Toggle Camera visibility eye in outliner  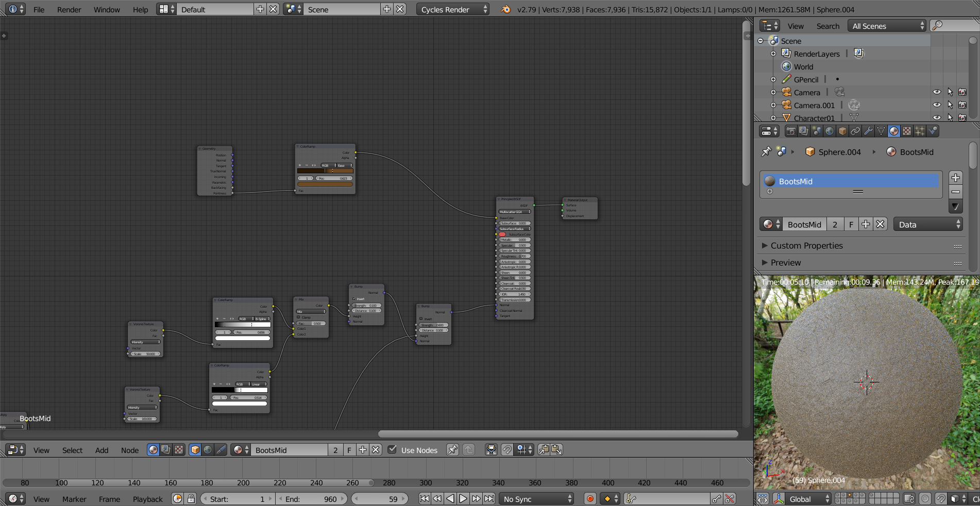937,92
